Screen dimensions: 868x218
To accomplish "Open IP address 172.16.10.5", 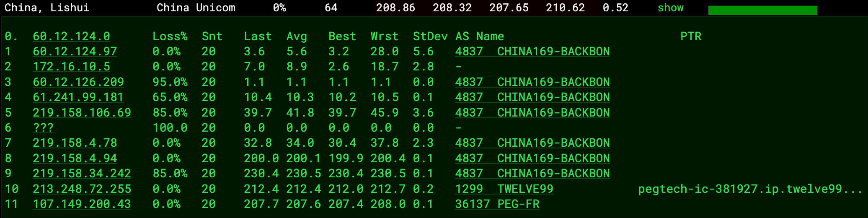I will click(x=71, y=67).
